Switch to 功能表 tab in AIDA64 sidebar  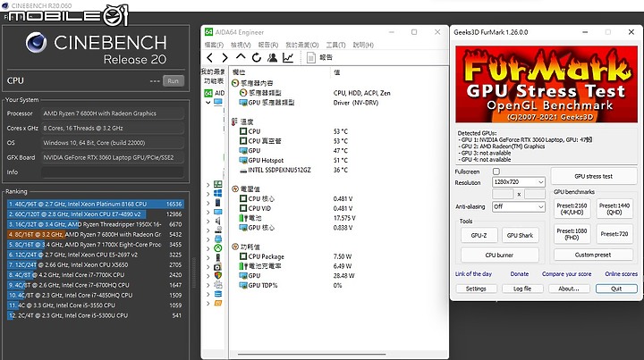[214, 81]
